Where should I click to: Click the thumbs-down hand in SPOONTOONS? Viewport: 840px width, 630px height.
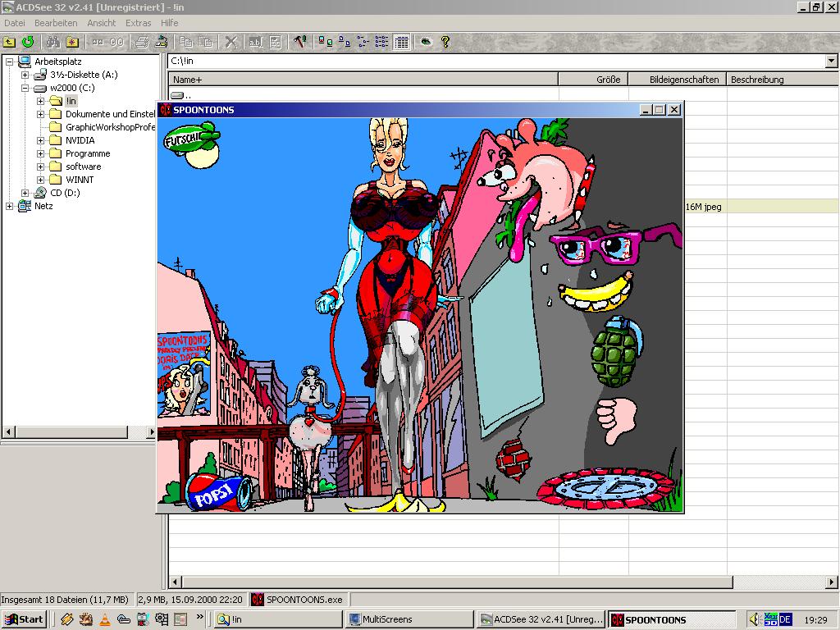pyautogui.click(x=617, y=421)
